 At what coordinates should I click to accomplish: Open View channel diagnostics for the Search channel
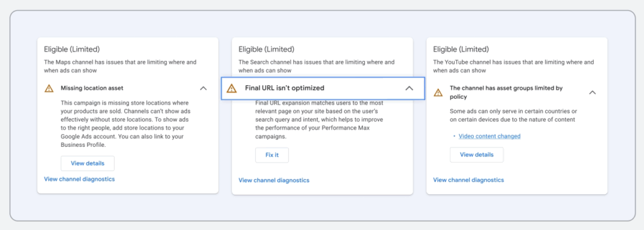click(x=274, y=180)
